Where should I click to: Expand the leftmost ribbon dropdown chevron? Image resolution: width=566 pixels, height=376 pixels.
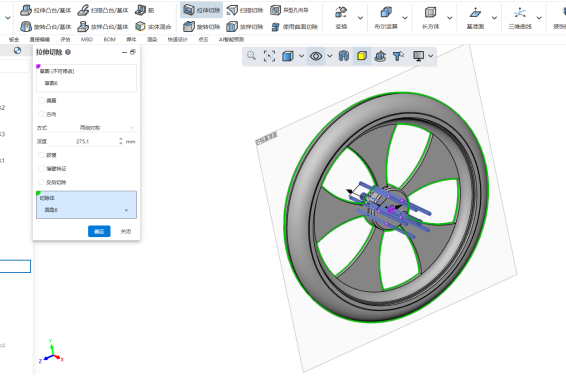coord(8,18)
